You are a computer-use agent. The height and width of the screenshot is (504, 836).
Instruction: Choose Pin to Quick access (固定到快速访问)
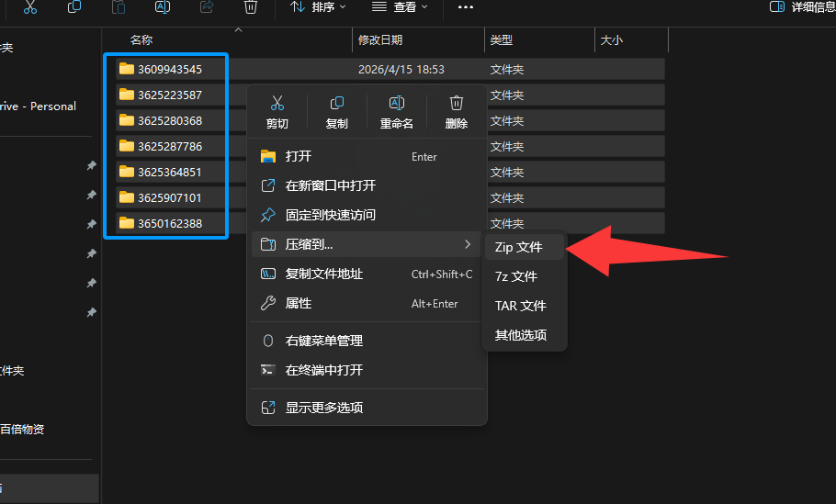(x=367, y=215)
